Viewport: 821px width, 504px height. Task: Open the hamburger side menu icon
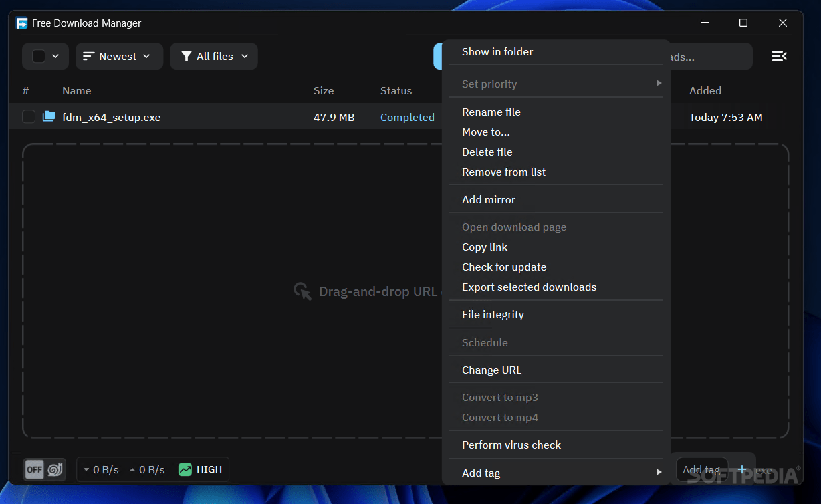[x=779, y=56]
